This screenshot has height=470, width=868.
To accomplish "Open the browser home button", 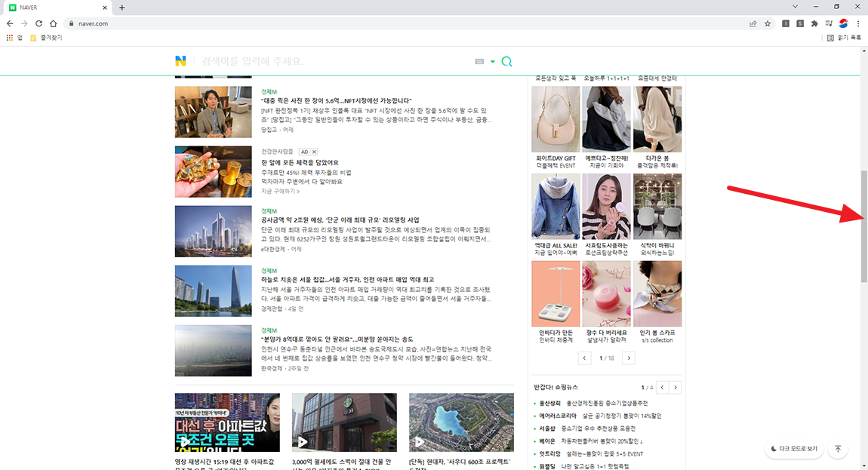I will 53,23.
